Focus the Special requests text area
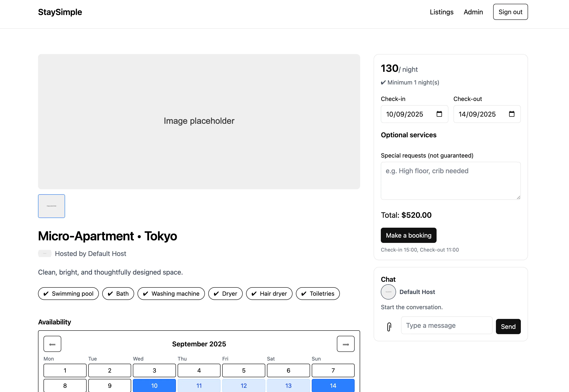This screenshot has height=392, width=569. tap(451, 181)
